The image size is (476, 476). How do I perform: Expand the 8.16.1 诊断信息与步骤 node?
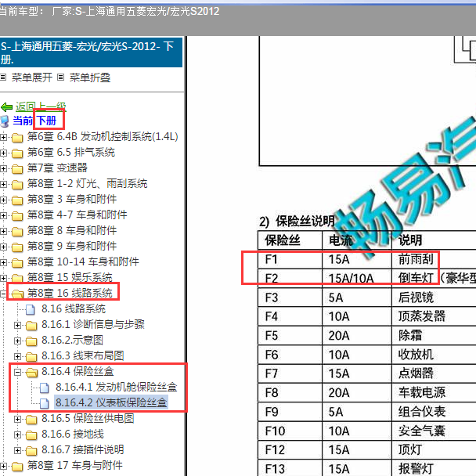click(17, 325)
